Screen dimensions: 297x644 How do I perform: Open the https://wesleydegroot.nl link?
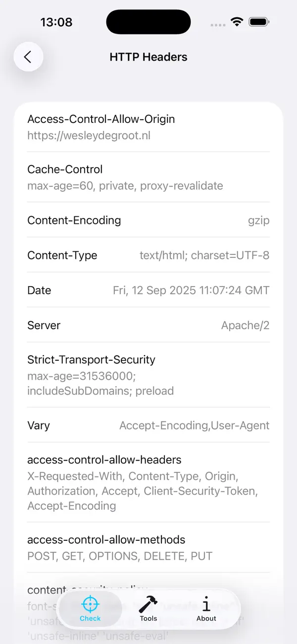pos(89,135)
